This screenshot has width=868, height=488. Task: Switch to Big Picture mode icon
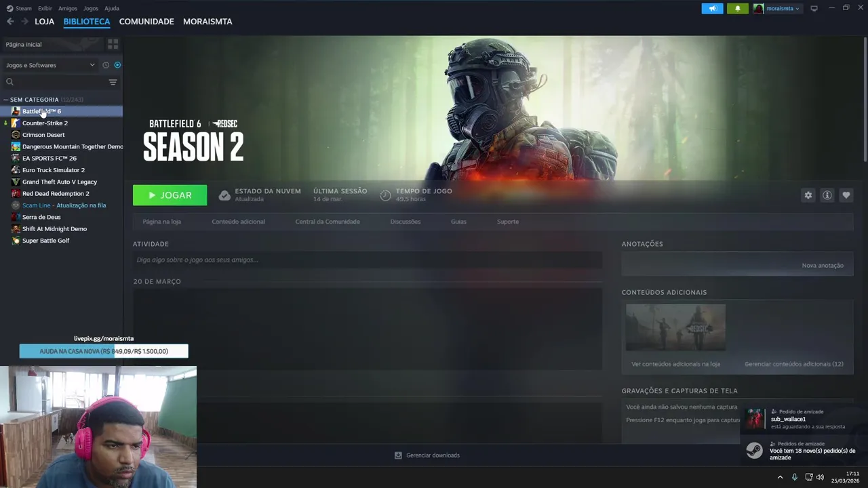(x=814, y=8)
